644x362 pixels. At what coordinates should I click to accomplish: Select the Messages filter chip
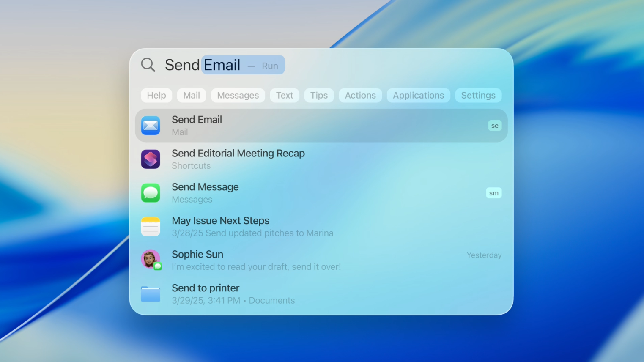(x=238, y=96)
